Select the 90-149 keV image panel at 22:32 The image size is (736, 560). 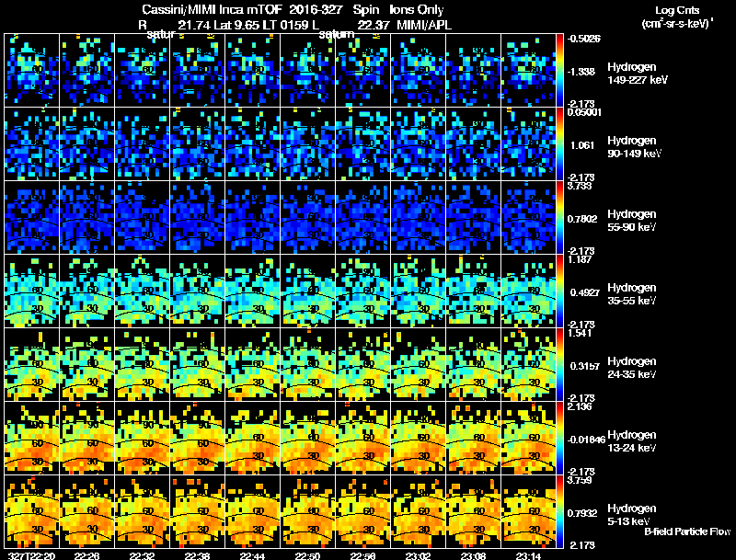(143, 144)
